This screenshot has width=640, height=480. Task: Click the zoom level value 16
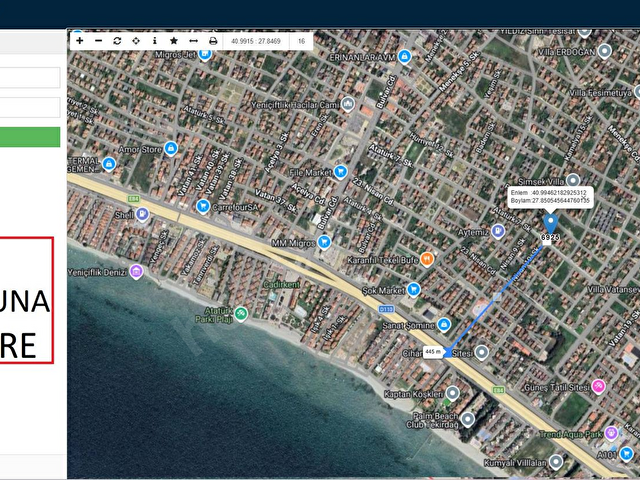pos(301,41)
